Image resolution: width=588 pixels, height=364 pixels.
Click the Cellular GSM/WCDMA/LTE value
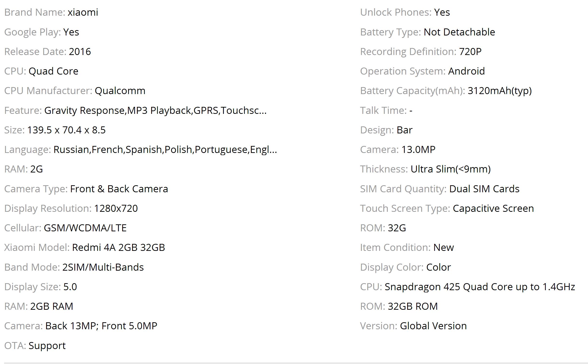tap(85, 228)
